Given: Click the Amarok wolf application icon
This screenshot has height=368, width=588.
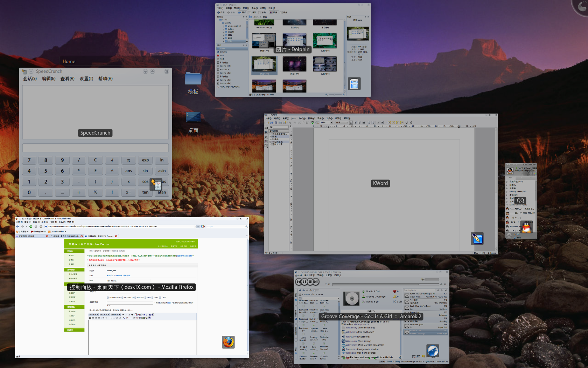Looking at the screenshot, I should click(x=433, y=350).
